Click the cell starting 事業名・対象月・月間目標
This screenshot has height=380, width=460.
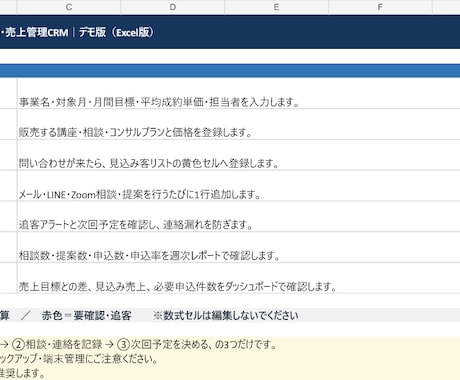[x=239, y=94]
